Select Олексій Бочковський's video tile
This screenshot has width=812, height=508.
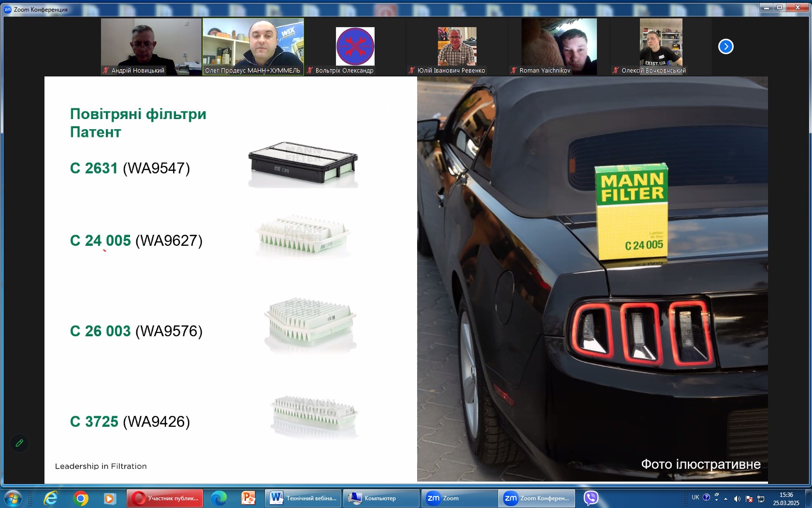point(661,46)
